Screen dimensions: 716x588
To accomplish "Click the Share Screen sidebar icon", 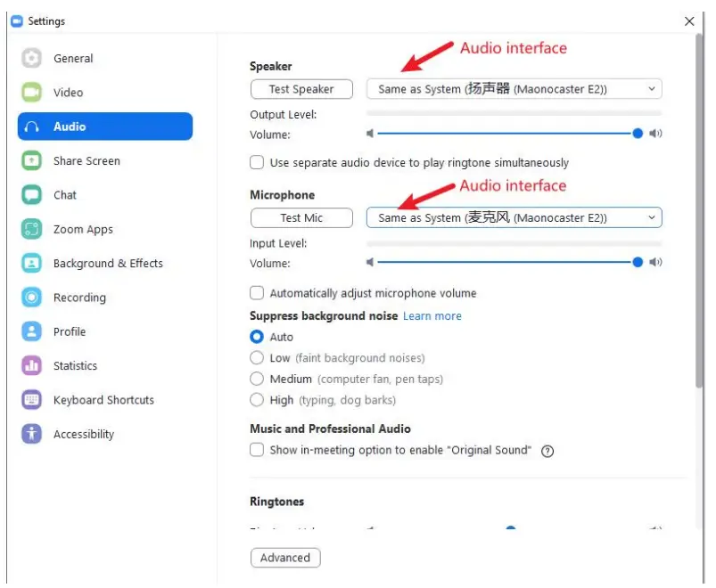I will click(32, 161).
